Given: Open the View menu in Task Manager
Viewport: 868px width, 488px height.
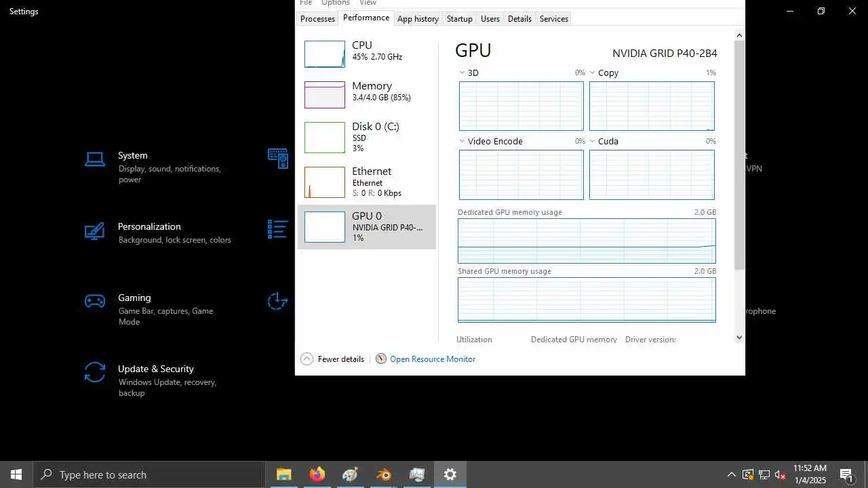Looking at the screenshot, I should coord(368,3).
